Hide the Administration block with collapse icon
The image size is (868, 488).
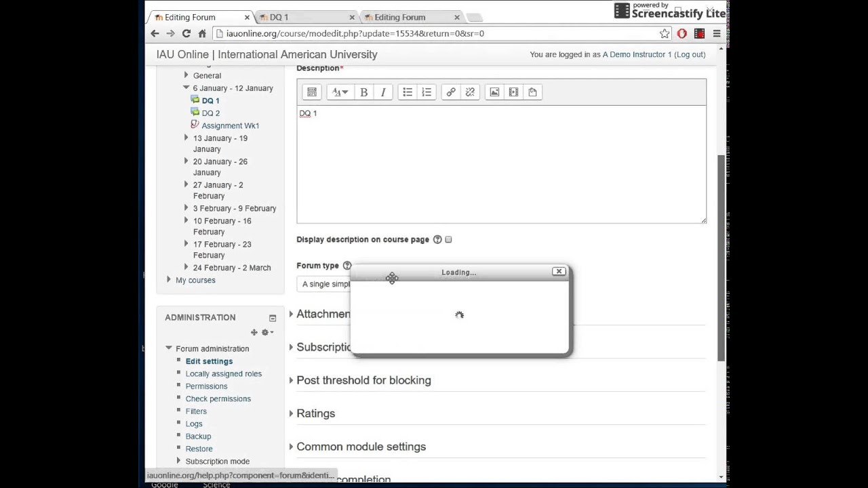click(273, 318)
